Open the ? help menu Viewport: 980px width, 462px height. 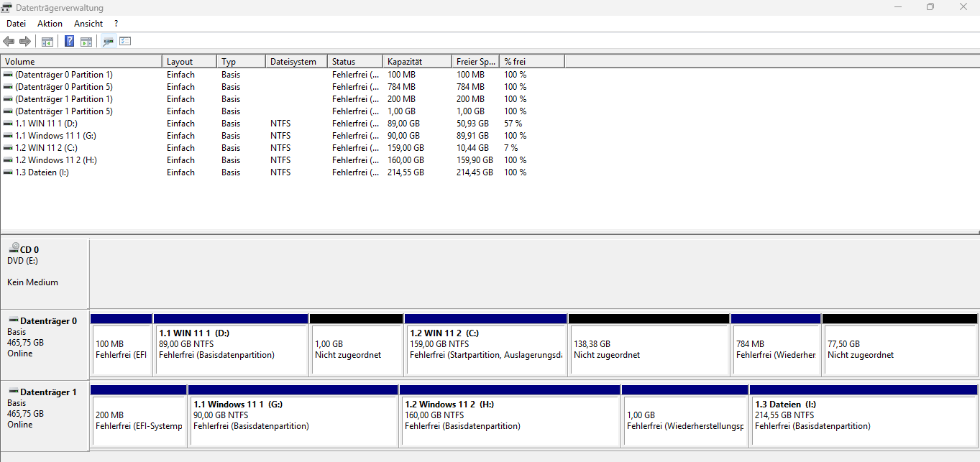click(x=116, y=24)
